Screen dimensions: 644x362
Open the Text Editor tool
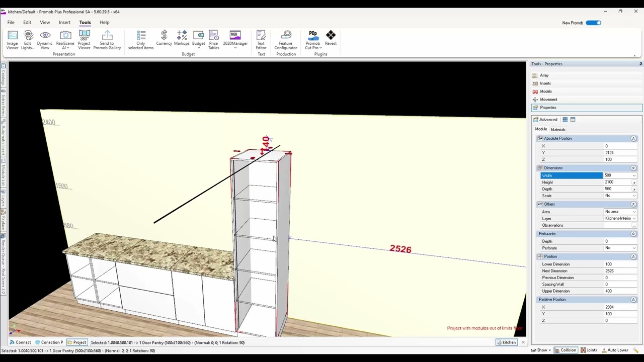(261, 40)
